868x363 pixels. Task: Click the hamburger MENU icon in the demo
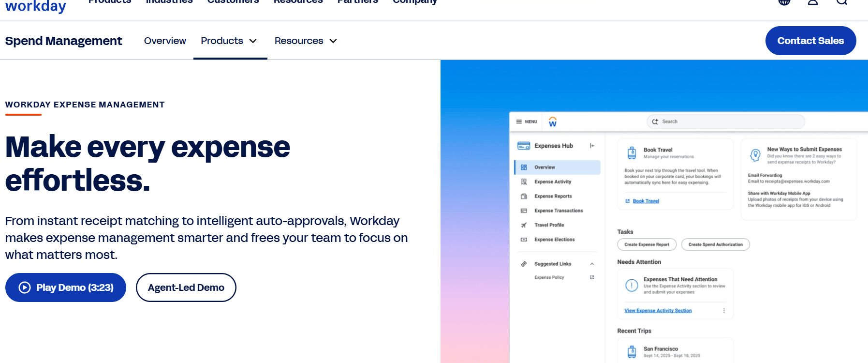519,121
